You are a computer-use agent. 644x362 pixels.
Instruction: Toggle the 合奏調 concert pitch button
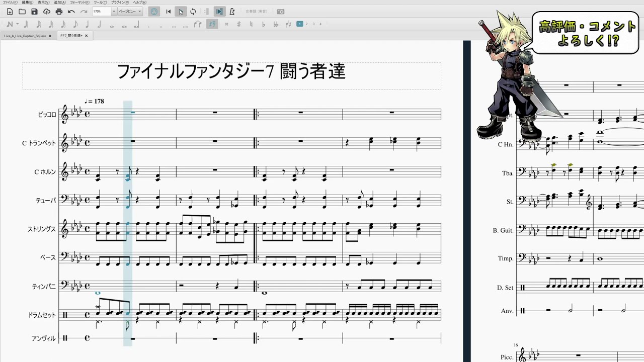point(256,12)
